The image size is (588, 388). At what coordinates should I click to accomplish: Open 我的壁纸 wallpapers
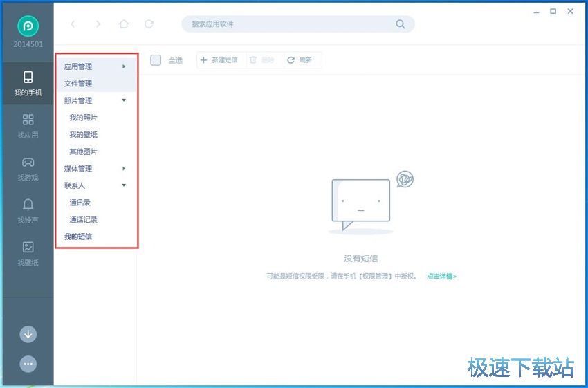pyautogui.click(x=83, y=135)
